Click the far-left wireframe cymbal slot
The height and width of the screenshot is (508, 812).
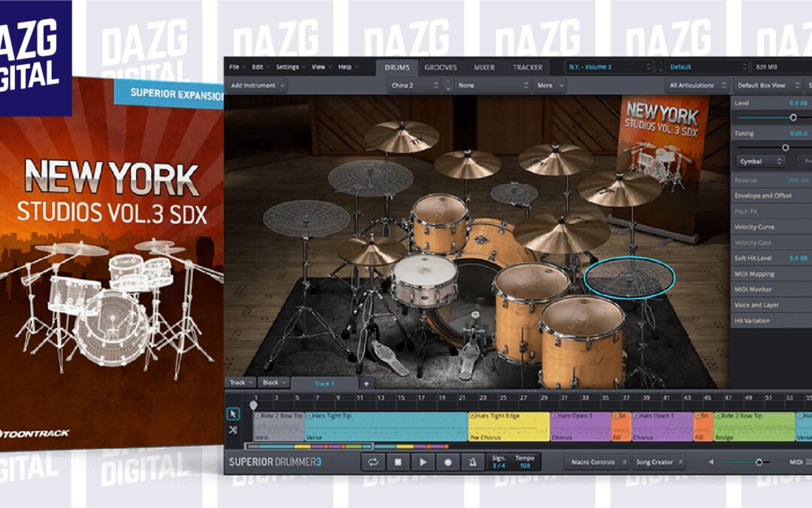point(307,217)
